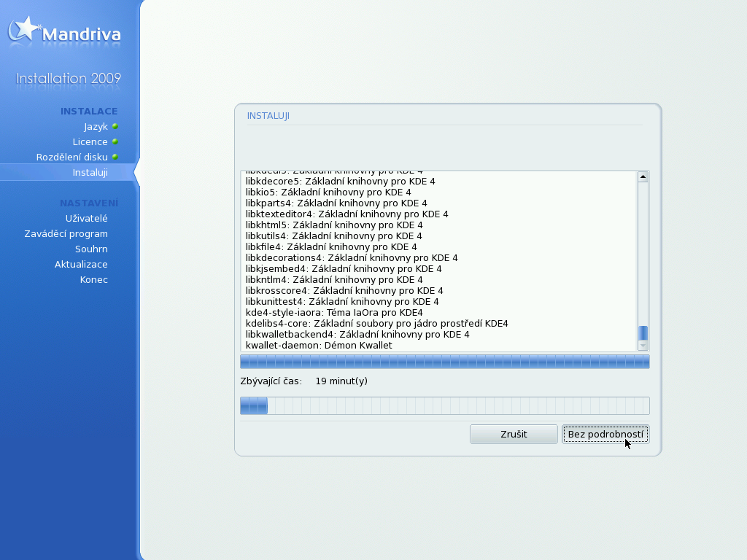Select the Konec step in sidebar
747x560 pixels.
click(94, 279)
